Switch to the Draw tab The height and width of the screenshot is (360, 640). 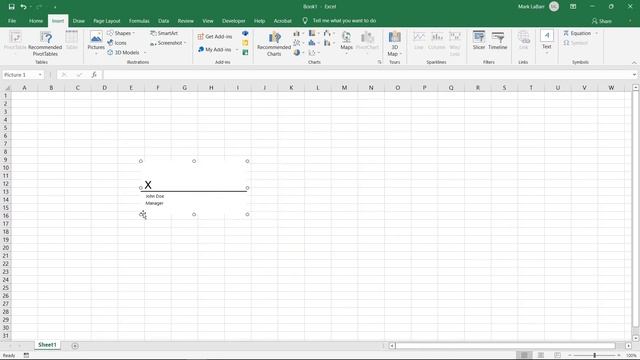(x=79, y=21)
